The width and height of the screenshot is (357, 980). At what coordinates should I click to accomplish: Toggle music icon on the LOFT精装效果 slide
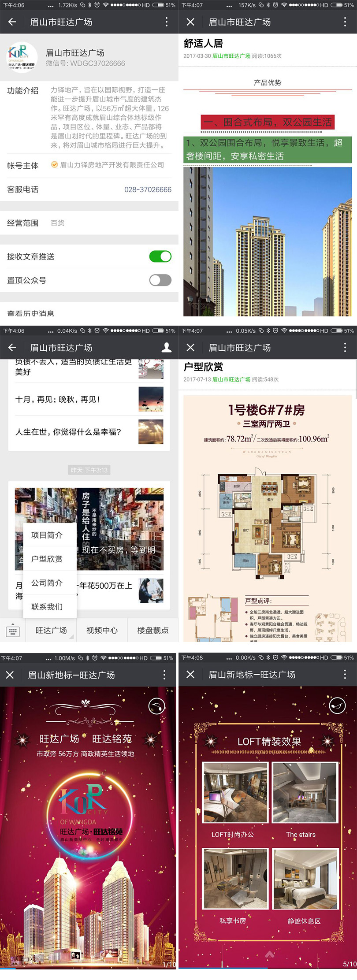click(x=338, y=706)
